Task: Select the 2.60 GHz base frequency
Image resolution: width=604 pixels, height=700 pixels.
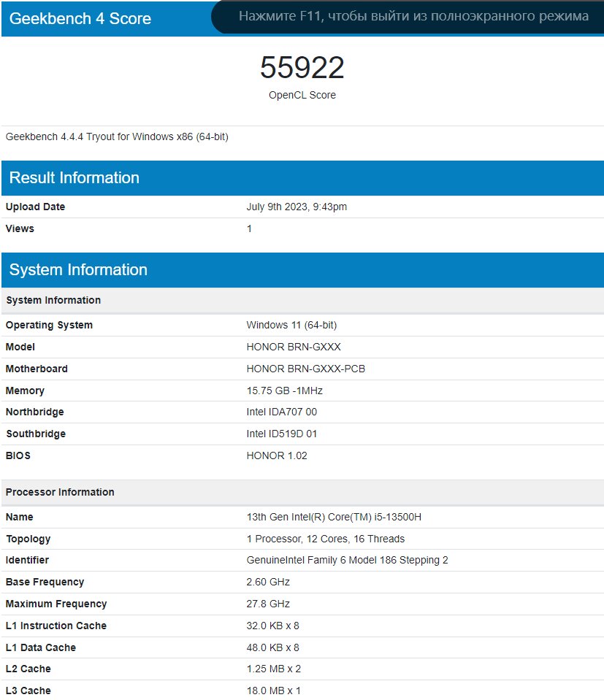Action: [x=268, y=582]
